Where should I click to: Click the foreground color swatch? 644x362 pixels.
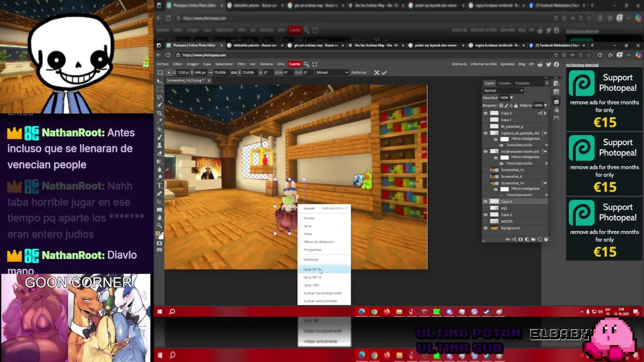point(159,234)
